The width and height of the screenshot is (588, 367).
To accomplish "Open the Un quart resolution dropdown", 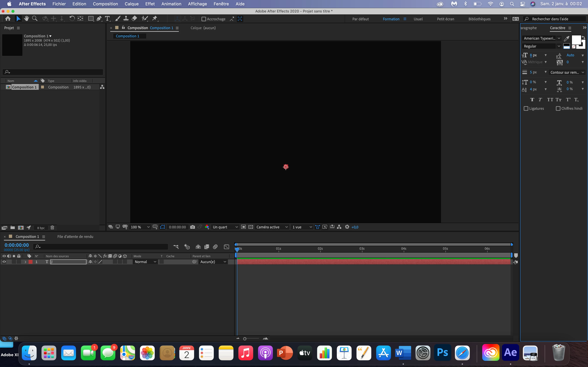I will [x=225, y=227].
